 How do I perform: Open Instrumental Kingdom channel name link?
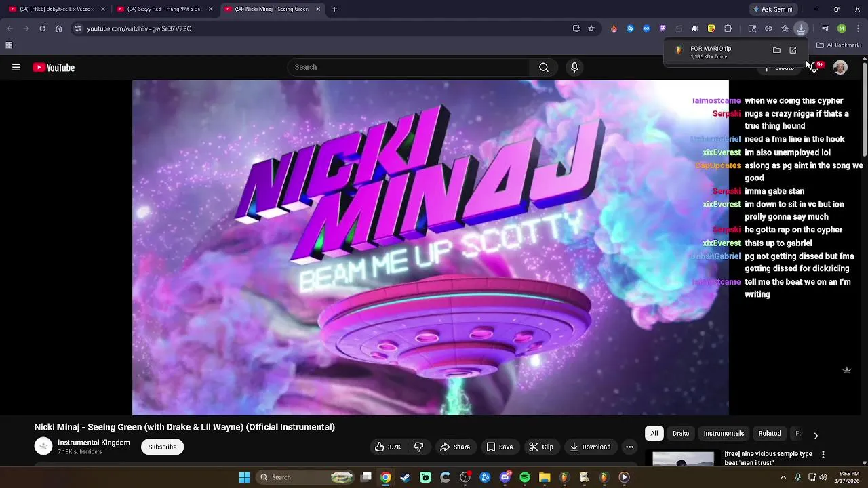point(94,443)
